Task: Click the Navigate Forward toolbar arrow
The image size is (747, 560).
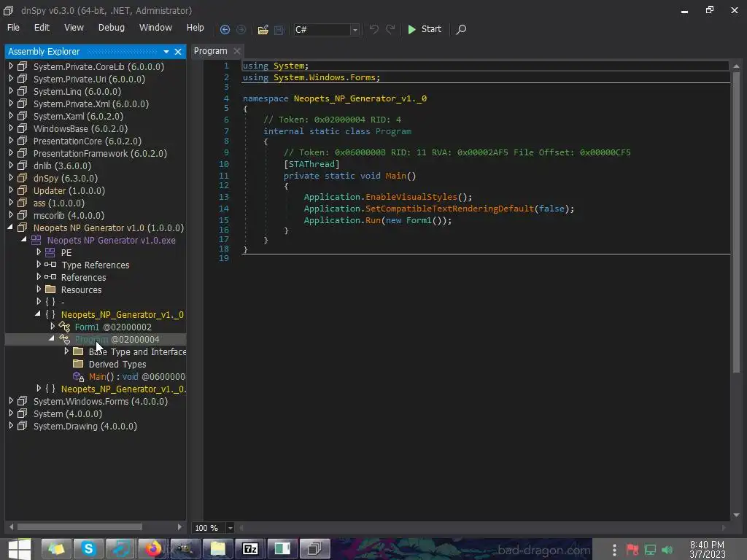Action: pos(241,29)
